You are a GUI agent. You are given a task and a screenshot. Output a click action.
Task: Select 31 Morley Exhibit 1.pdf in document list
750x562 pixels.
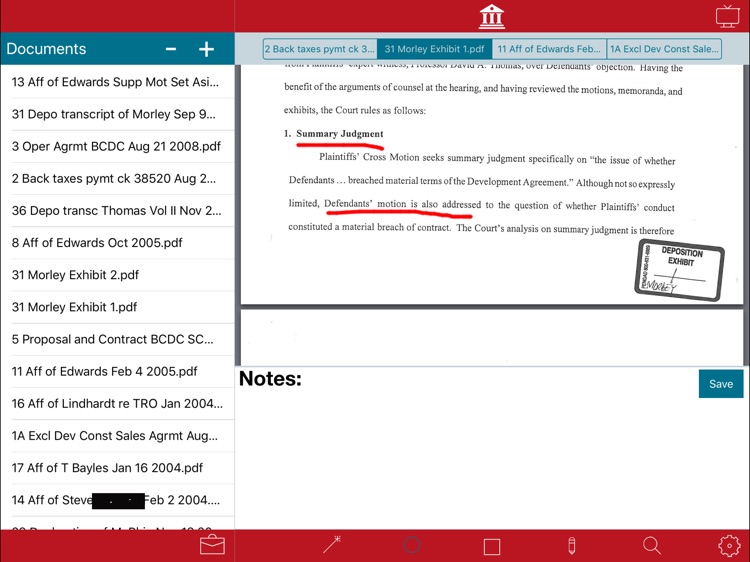(117, 307)
